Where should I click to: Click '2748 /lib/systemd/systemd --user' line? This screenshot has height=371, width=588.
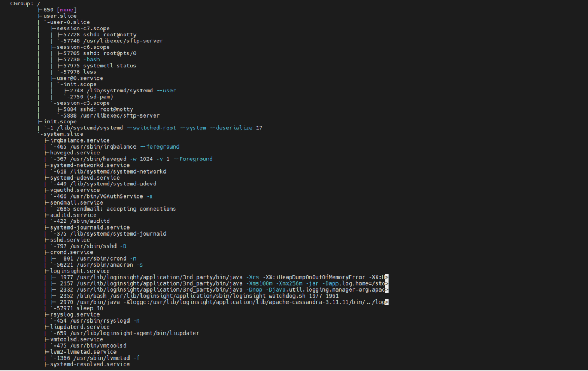pos(122,91)
